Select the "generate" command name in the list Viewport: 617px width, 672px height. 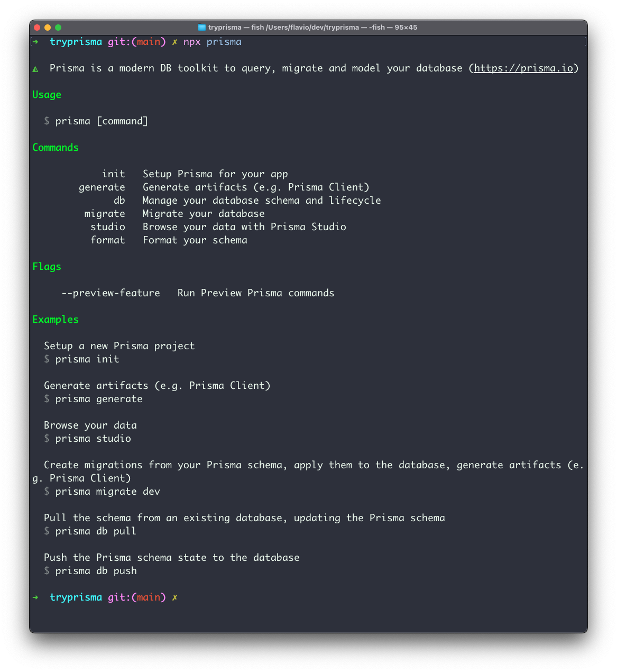pos(102,187)
